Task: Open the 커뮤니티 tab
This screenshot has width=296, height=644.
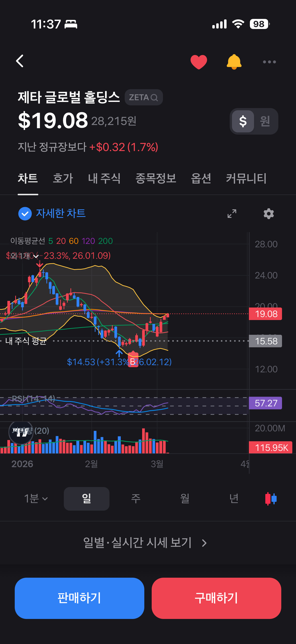Action: point(246,179)
